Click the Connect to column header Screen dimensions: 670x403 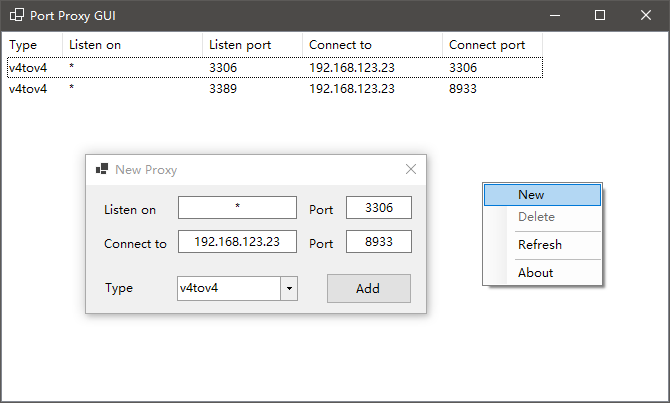[372, 45]
